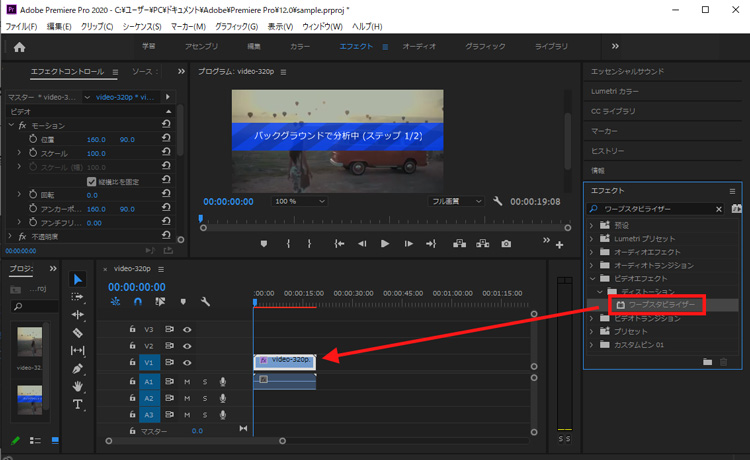Open the 100 % zoom level dropdown
Screen dimensions: 750x460
300,201
